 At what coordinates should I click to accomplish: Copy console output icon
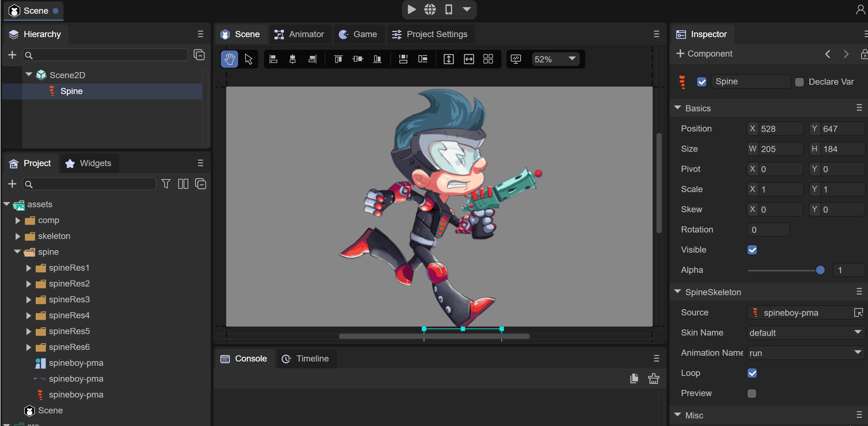coord(634,378)
